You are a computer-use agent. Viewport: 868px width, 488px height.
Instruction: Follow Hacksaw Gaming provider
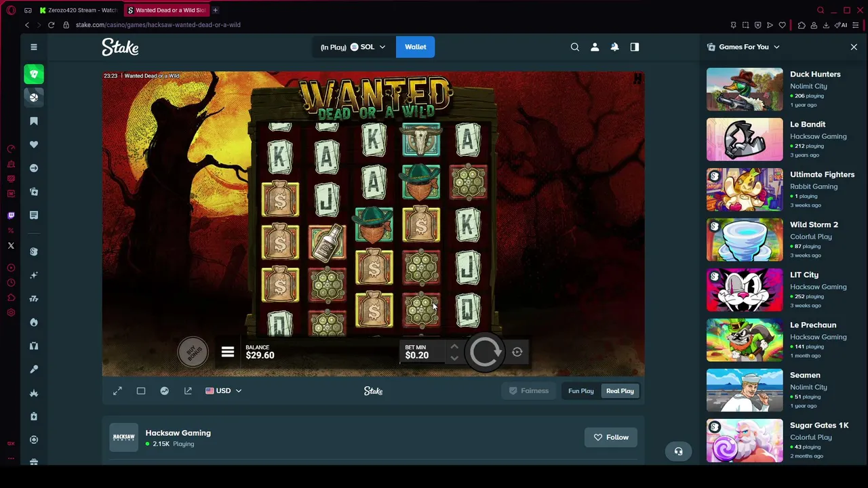click(611, 437)
